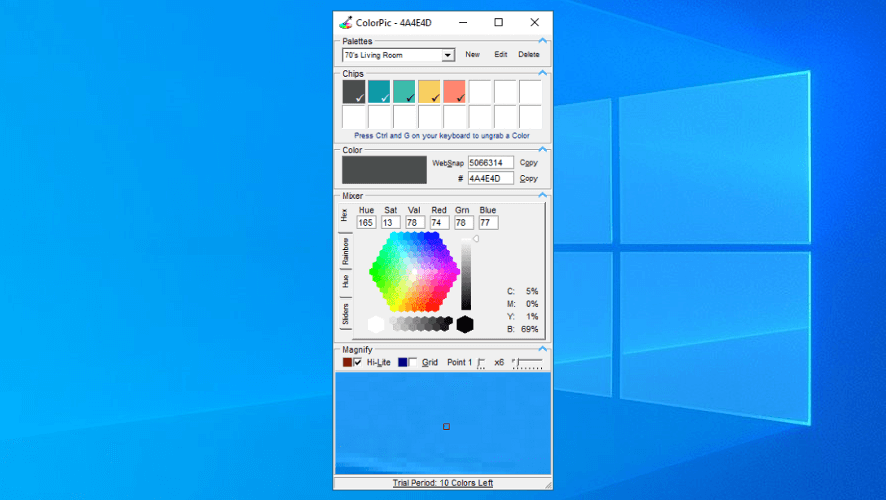Choose the large black hexagon swatch
Screen dimensions: 886x500
[464, 324]
